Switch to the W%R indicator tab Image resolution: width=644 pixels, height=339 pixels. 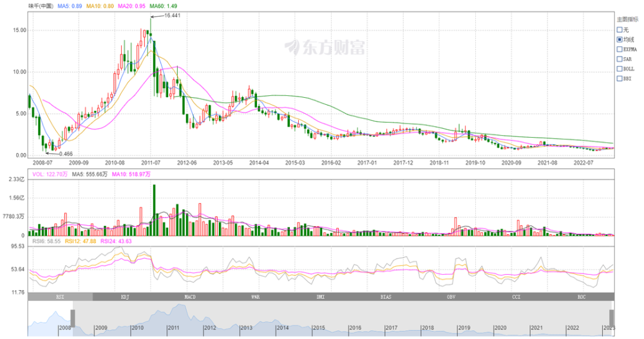pos(256,297)
